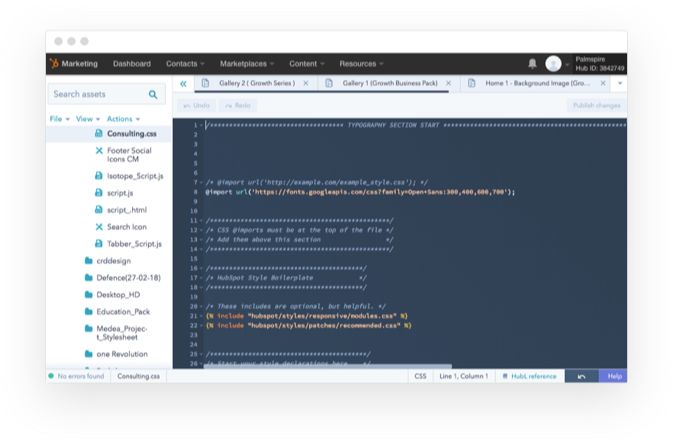673x444 pixels.
Task: Click the HubSpot sprocket logo
Action: click(x=54, y=64)
